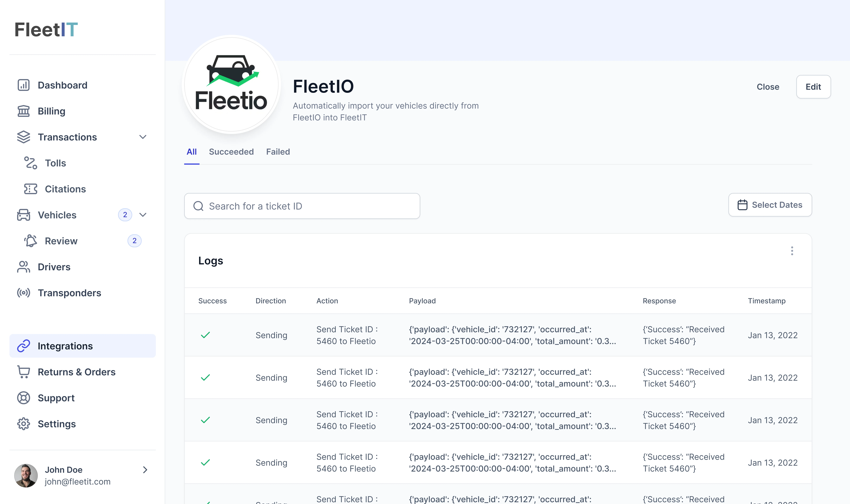Sort by the Direction column header
Viewport: 850px width, 504px height.
pos(271,301)
